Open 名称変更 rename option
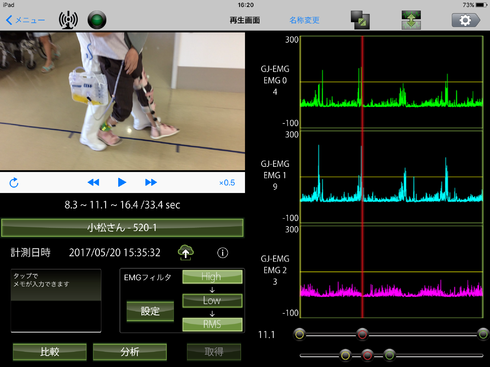The image size is (490, 367). pos(304,20)
